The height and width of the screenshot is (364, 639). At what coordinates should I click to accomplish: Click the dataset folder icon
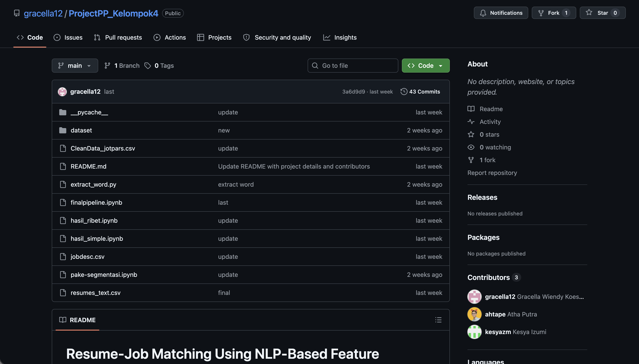(x=63, y=130)
